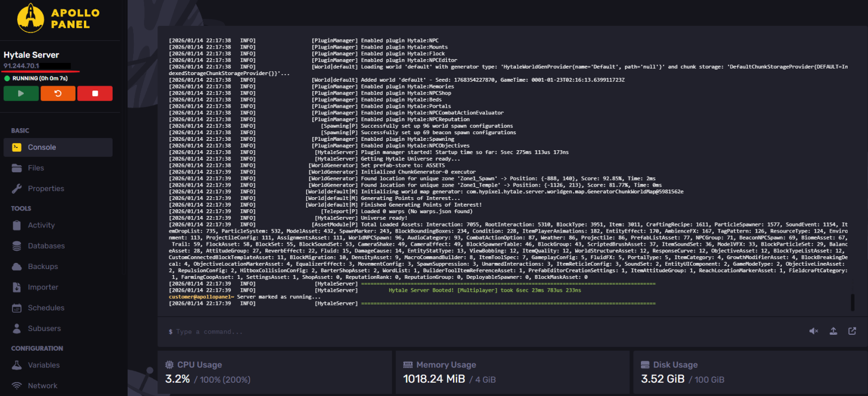The image size is (868, 396).
Task: Open the Activity log page
Action: [41, 225]
